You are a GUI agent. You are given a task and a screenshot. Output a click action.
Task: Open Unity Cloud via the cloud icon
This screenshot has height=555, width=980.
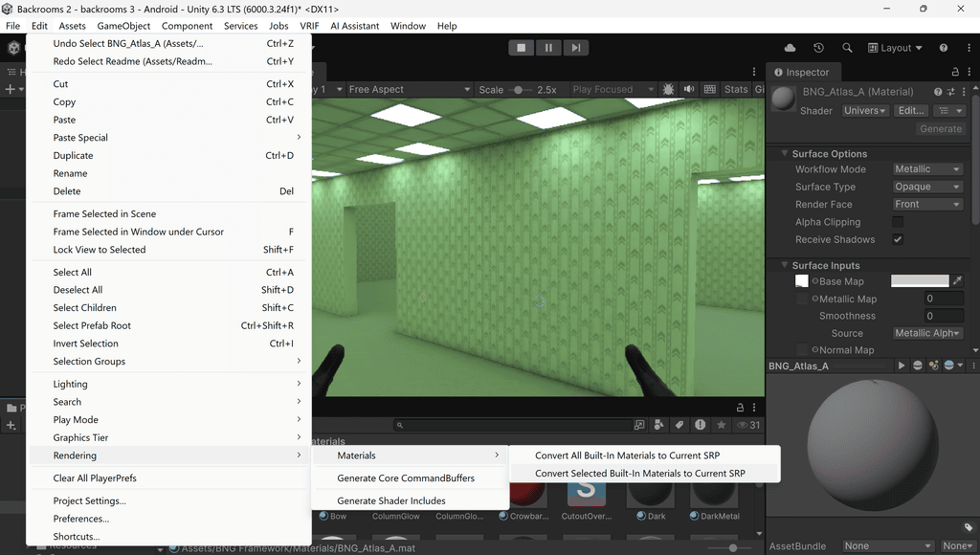(790, 48)
